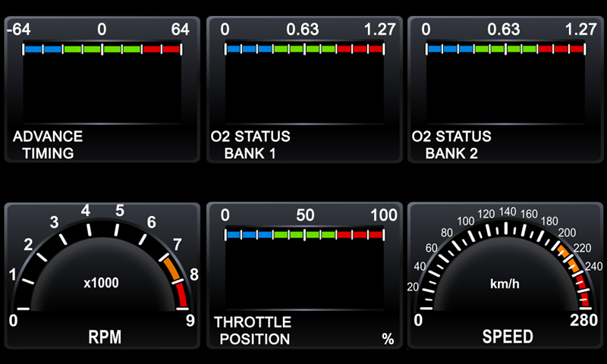This screenshot has height=364, width=607.
Task: Click the 280 maximum on speed dial
Action: click(x=583, y=320)
